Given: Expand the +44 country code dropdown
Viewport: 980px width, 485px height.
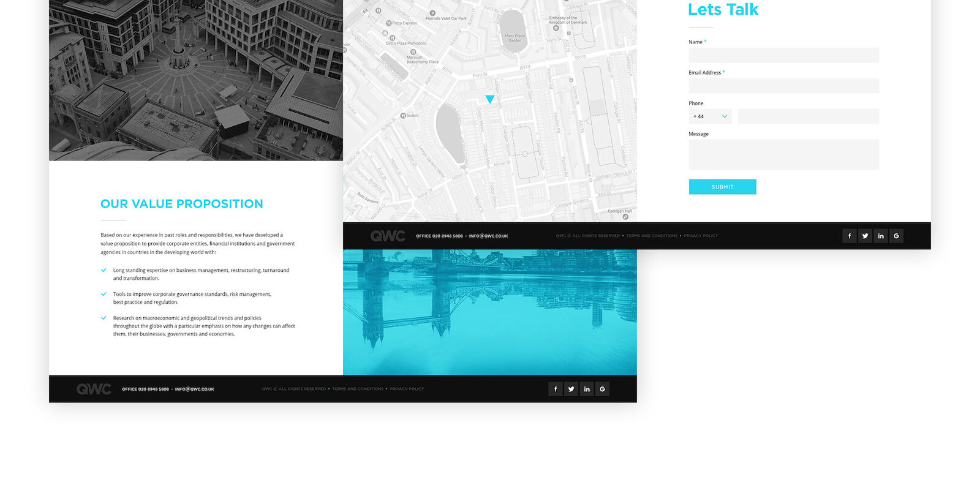Looking at the screenshot, I should coord(710,116).
